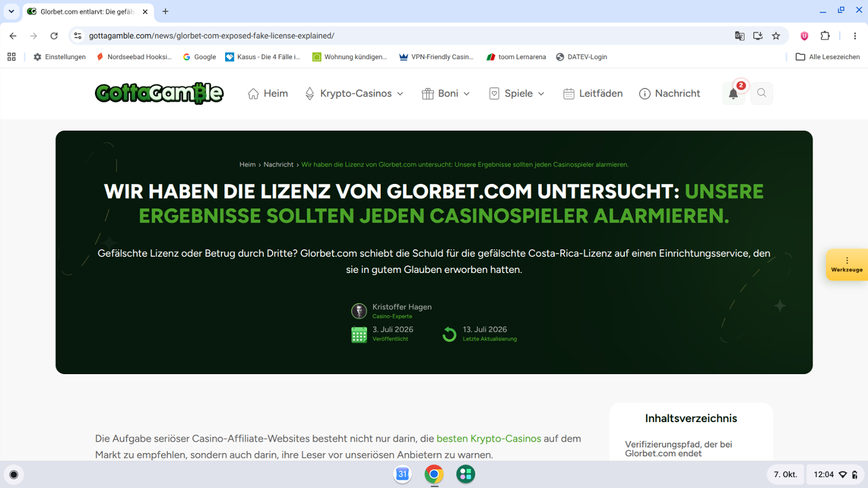868x488 pixels.
Task: Click the Heim breadcrumb link
Action: click(247, 165)
